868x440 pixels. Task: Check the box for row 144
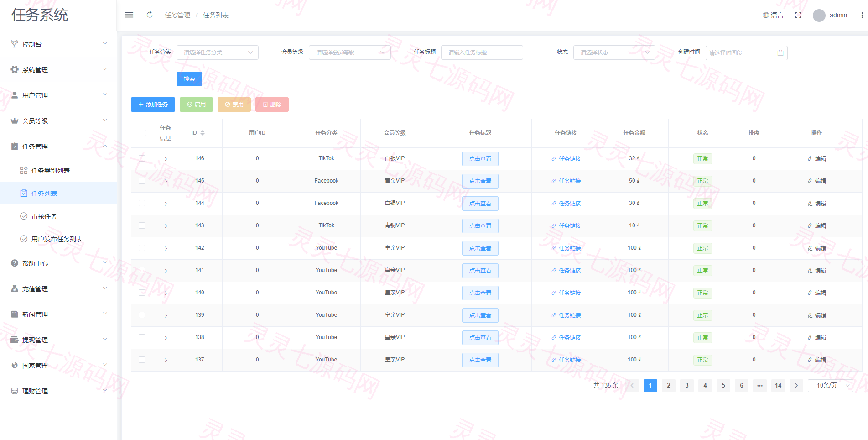point(142,203)
